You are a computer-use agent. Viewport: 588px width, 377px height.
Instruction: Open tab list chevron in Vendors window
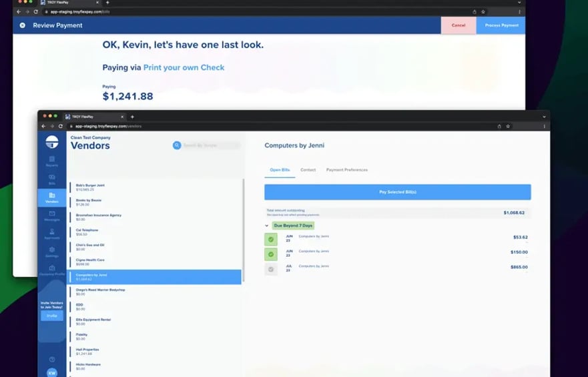[544, 117]
